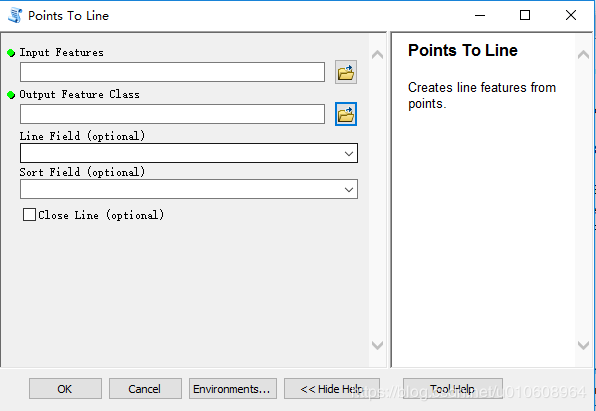The height and width of the screenshot is (411, 596).
Task: Expand the Sort Field dropdown
Action: click(349, 189)
